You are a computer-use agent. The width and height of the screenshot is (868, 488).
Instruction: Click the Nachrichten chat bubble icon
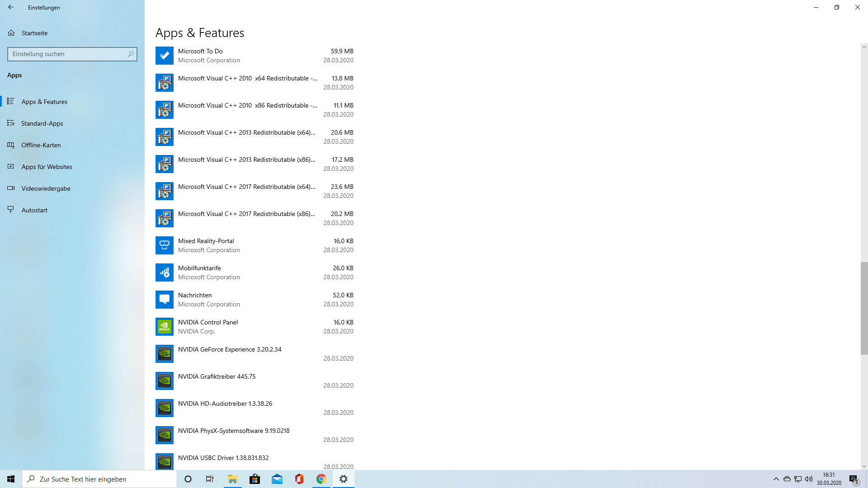(x=164, y=300)
